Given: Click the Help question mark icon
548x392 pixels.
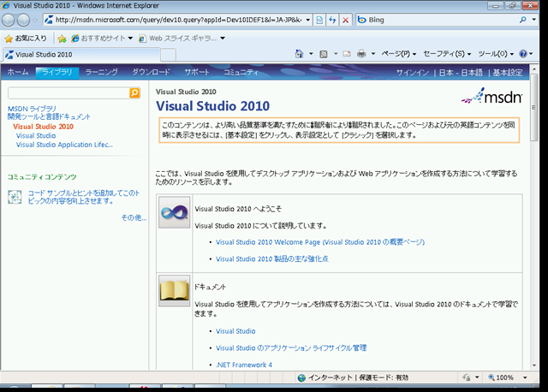Looking at the screenshot, I should click(x=522, y=53).
